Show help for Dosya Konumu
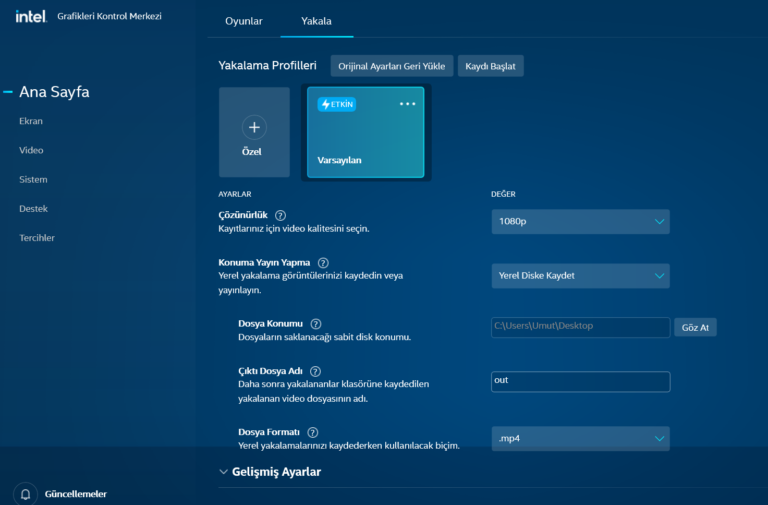Screen dimensions: 768x505 [316, 324]
